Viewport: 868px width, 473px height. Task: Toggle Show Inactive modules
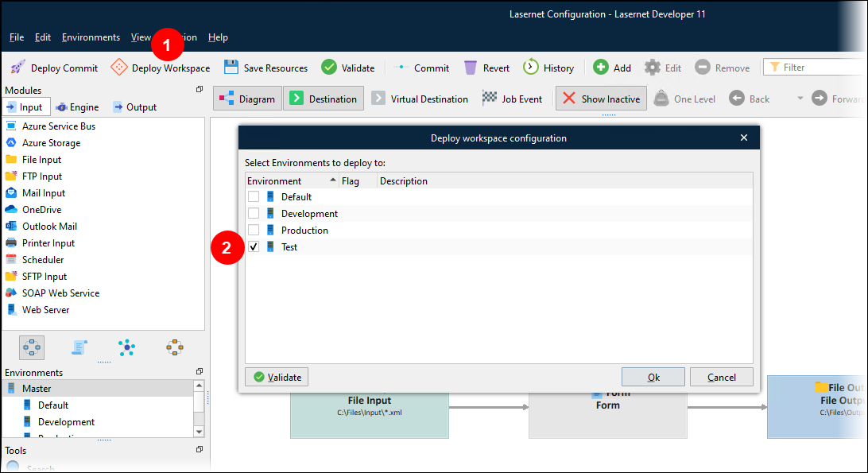pyautogui.click(x=601, y=99)
